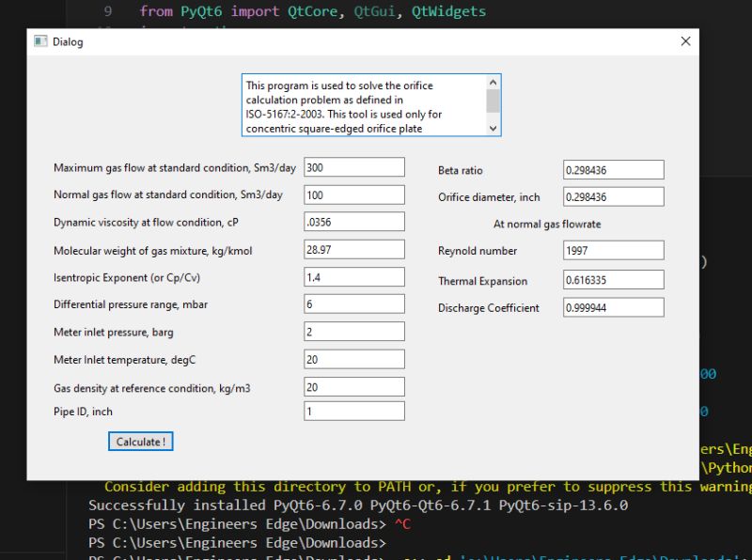This screenshot has width=752, height=560.
Task: Click the Meter Inlet temperature field
Action: [x=353, y=358]
